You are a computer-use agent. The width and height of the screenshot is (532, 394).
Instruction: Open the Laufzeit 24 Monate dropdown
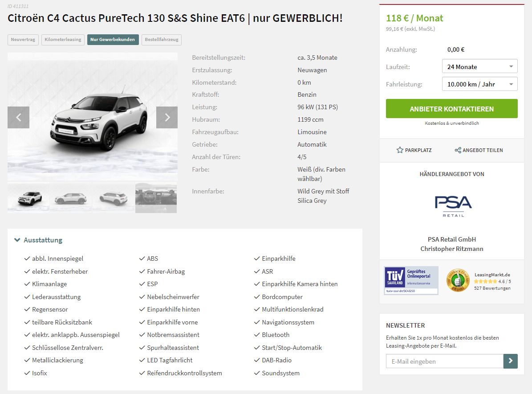click(x=480, y=66)
